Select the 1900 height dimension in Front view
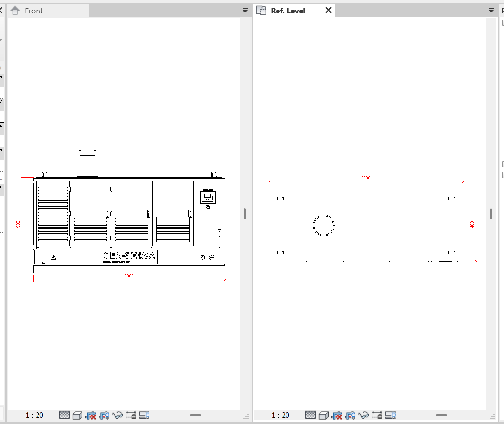504x424 pixels. pyautogui.click(x=18, y=225)
